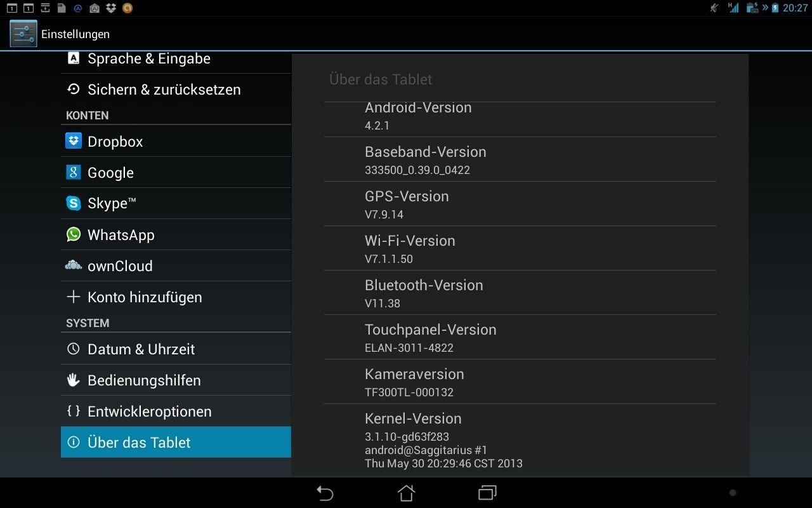
Task: Select the Skype account icon
Action: [74, 203]
